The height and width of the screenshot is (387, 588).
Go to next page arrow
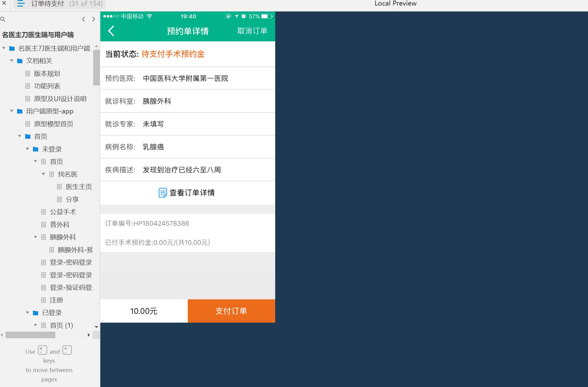(93, 19)
